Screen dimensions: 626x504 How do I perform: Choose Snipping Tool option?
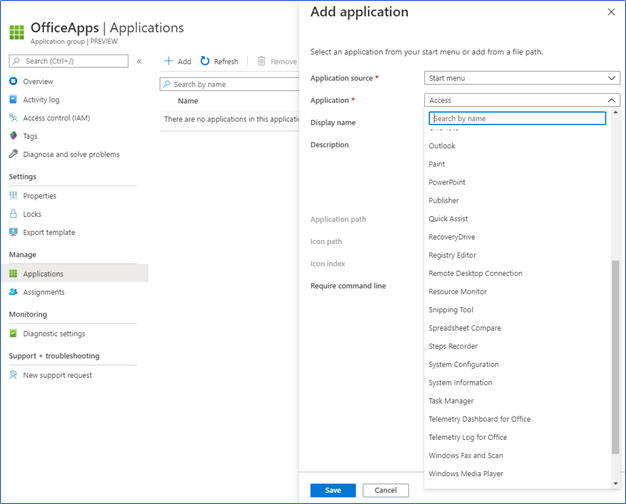[451, 310]
